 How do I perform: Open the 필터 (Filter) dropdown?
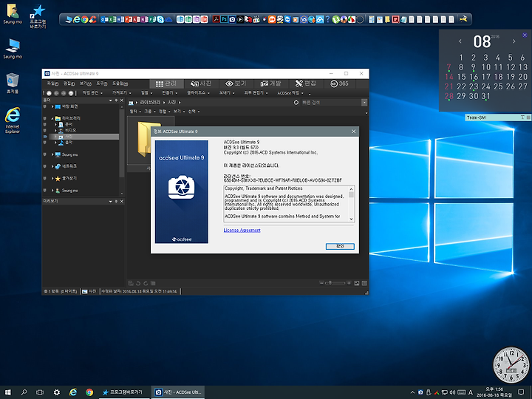(x=134, y=112)
